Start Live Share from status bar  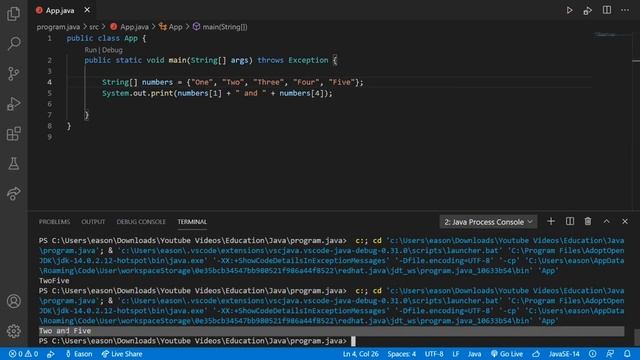pyautogui.click(x=122, y=354)
